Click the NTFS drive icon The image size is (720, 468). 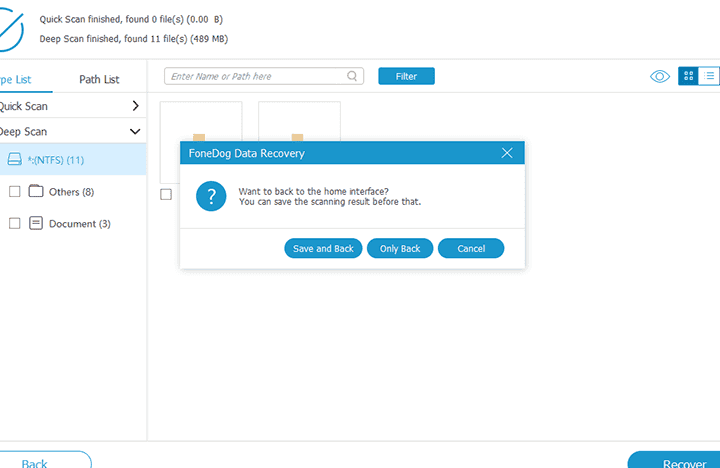click(14, 160)
